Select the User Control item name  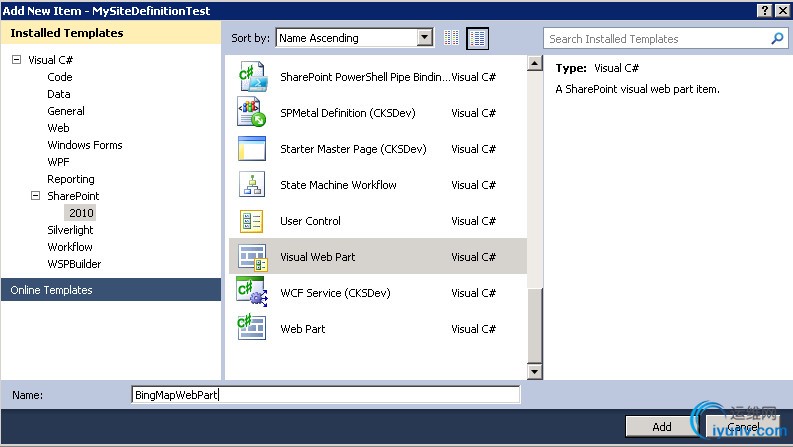[x=311, y=221]
